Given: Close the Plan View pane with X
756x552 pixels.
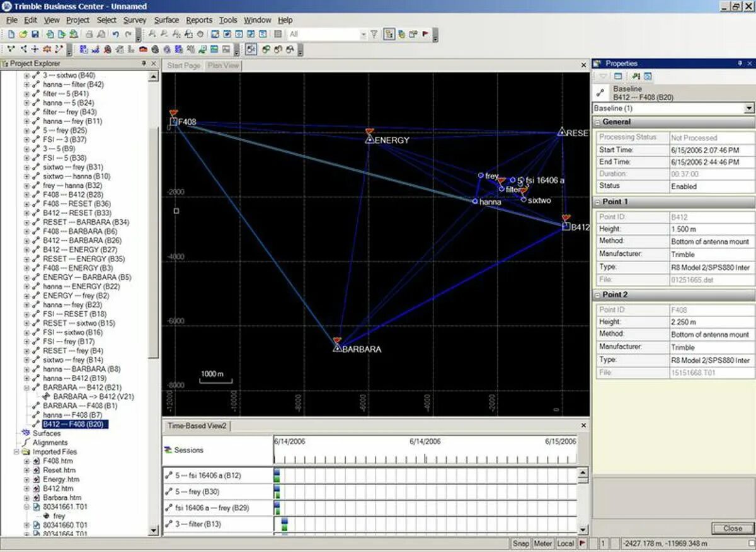Looking at the screenshot, I should (x=583, y=65).
